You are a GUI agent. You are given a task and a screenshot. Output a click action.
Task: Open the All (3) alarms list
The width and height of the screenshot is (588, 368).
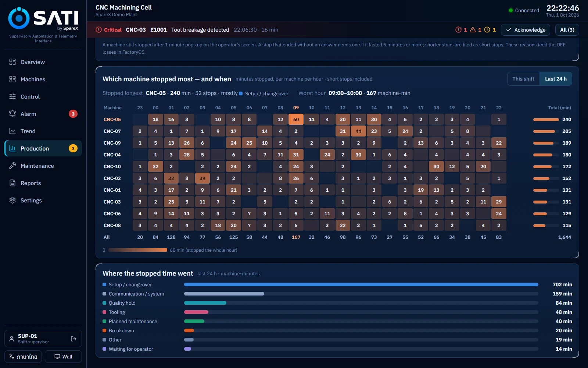pos(567,30)
